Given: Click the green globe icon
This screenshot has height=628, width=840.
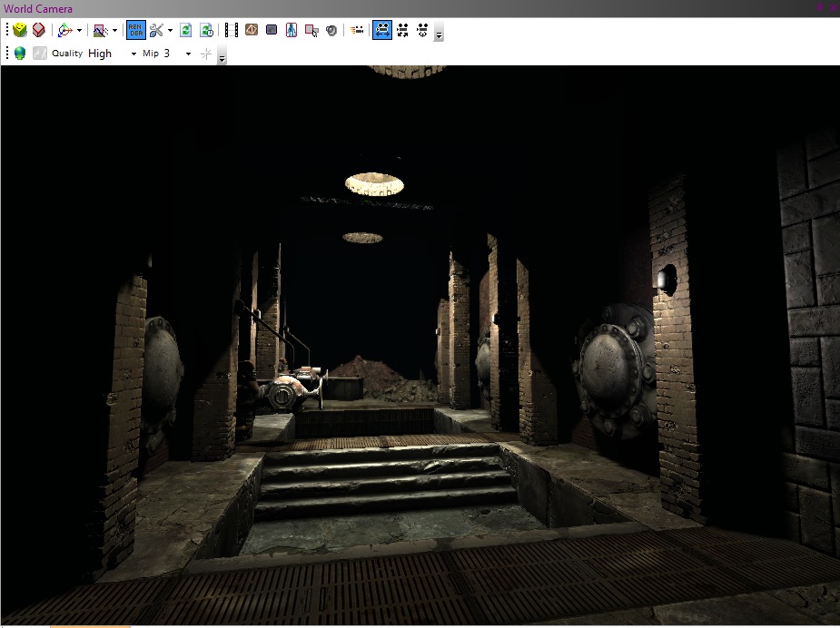Looking at the screenshot, I should click(x=20, y=53).
